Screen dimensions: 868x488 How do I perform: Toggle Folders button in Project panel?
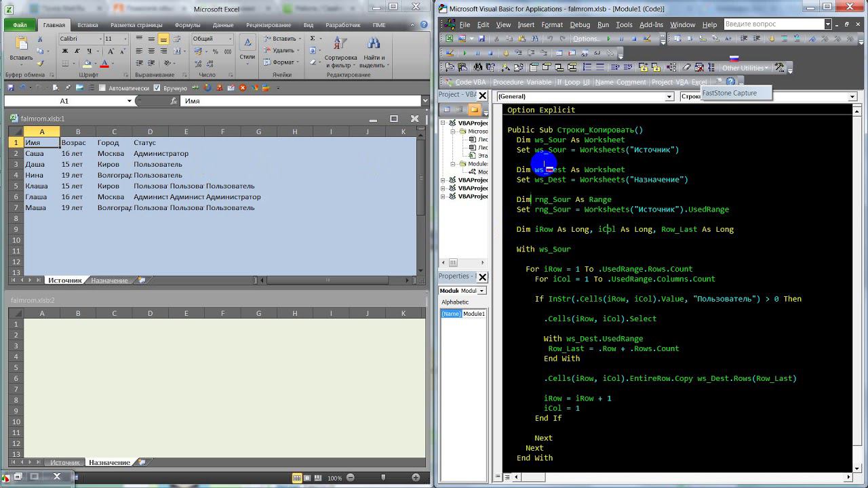tap(474, 110)
